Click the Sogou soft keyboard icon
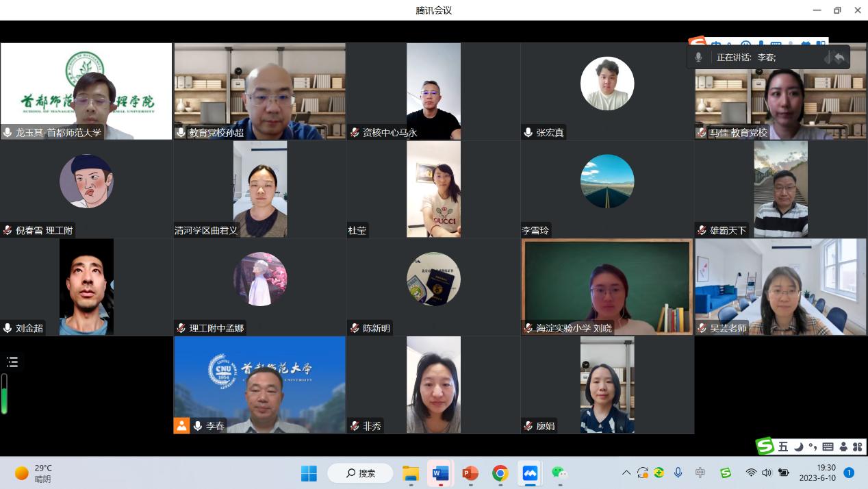 828,447
